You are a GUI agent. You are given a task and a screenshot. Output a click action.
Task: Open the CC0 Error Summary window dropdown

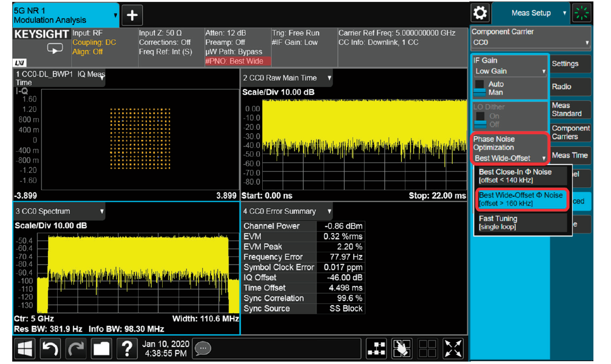[330, 211]
